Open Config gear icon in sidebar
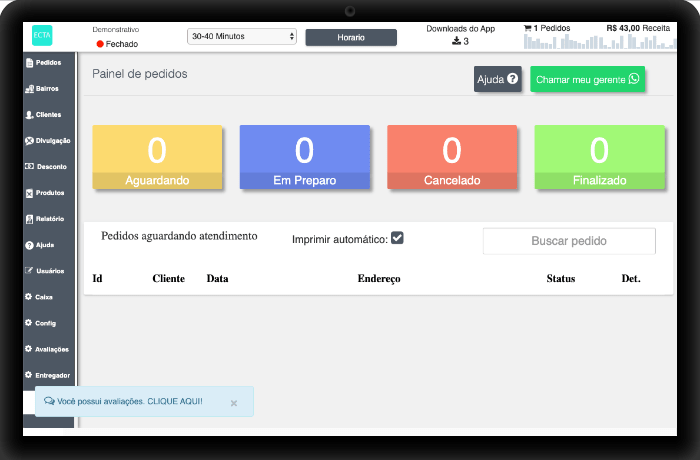 [x=29, y=322]
